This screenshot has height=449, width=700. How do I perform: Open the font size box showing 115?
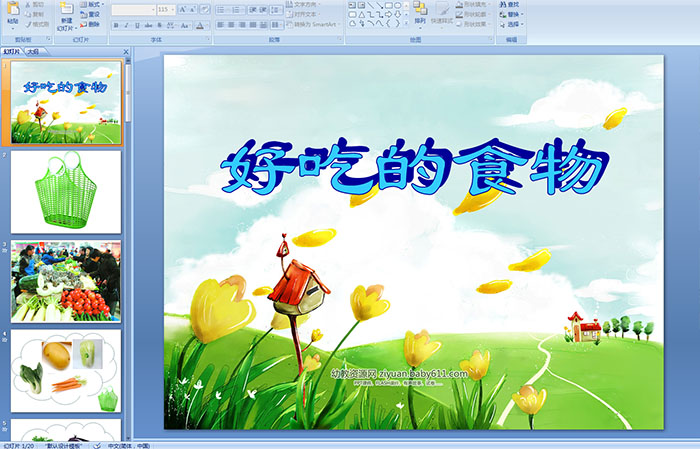coord(166,10)
